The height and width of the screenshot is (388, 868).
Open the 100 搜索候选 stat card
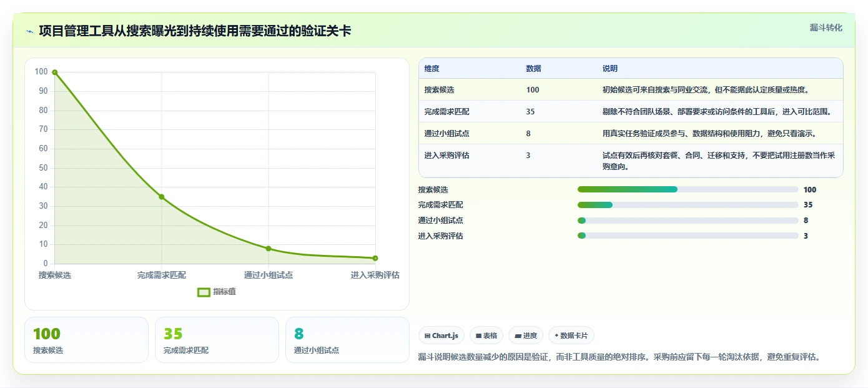[86, 340]
